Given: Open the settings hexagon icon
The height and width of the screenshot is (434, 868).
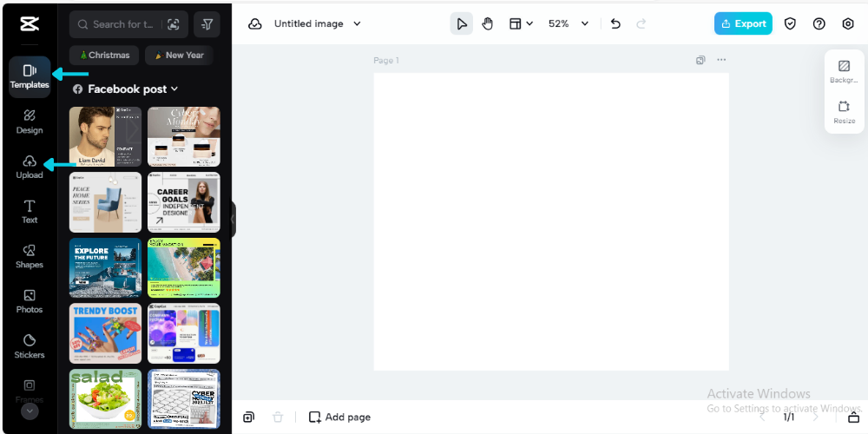Looking at the screenshot, I should (x=848, y=23).
